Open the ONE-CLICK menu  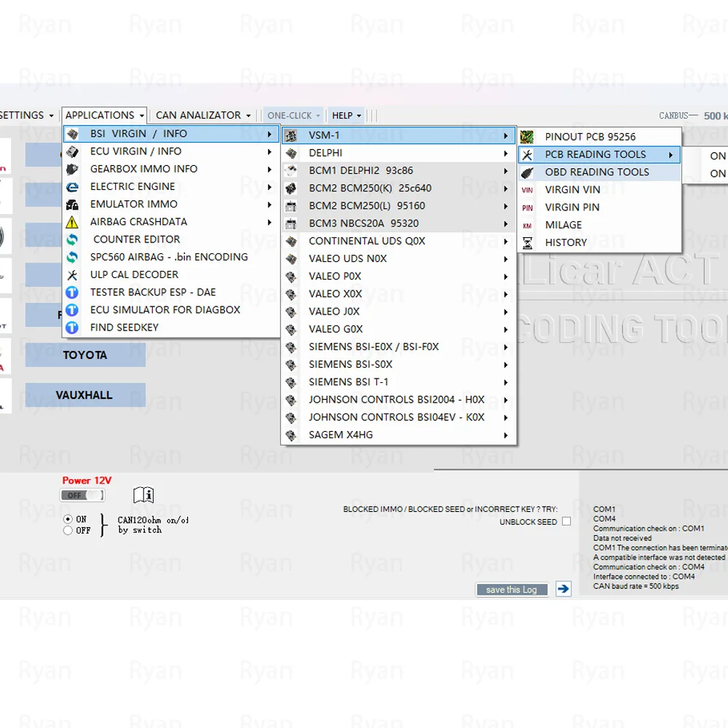click(293, 115)
